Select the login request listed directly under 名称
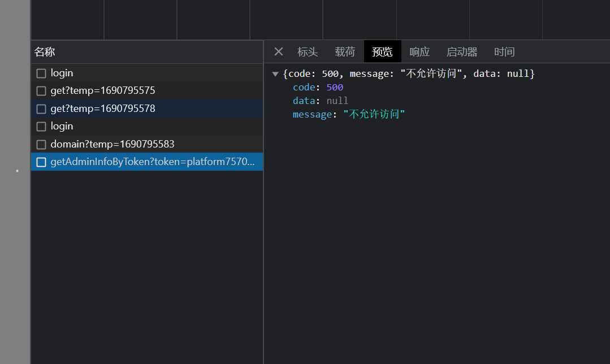The height and width of the screenshot is (364, 610). (x=147, y=73)
